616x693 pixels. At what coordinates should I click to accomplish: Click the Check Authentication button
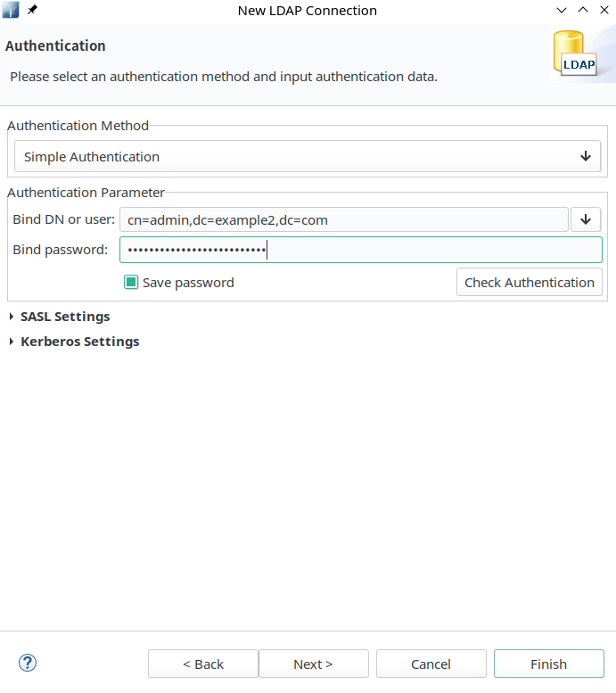(x=530, y=283)
